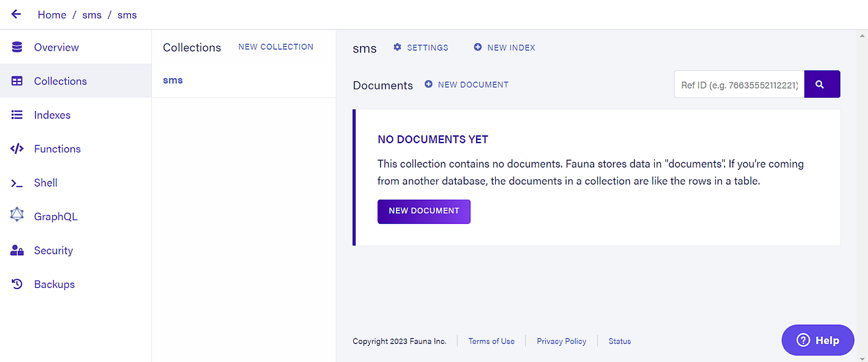Click the NO DOCUMENTS YET heading
Screen dimensions: 868x362
pos(433,139)
